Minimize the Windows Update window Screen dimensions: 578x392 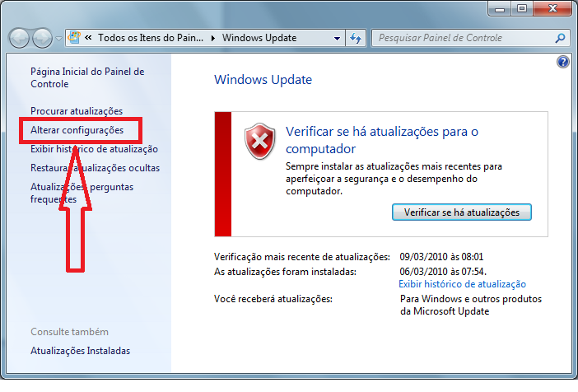tap(500, 9)
